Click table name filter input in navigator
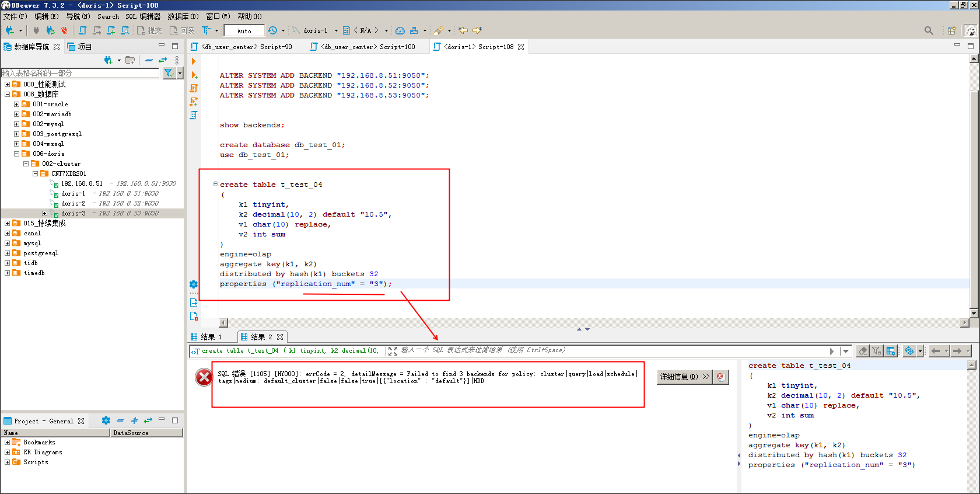The width and height of the screenshot is (980, 494). (x=80, y=73)
